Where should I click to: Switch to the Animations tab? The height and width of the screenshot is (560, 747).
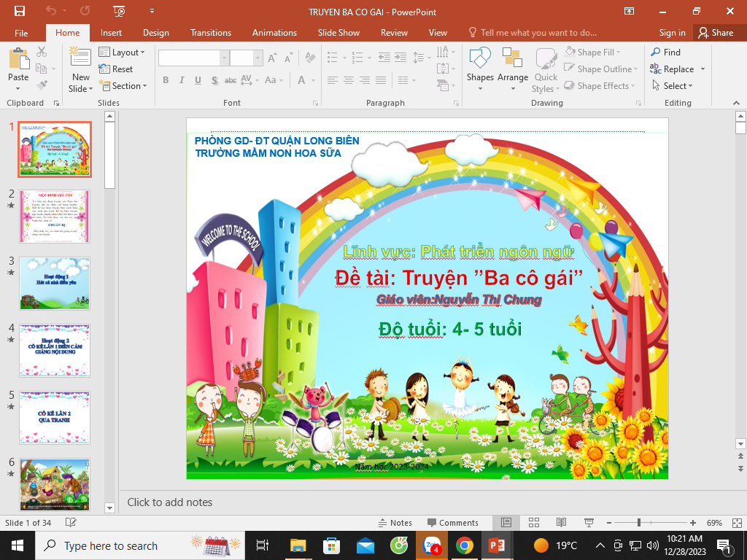click(274, 33)
